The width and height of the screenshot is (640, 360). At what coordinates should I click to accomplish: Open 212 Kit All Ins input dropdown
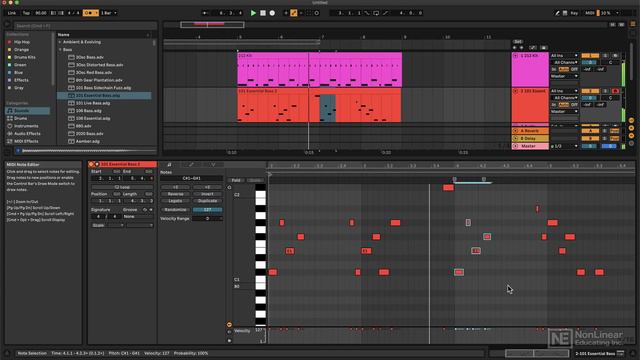pyautogui.click(x=564, y=56)
